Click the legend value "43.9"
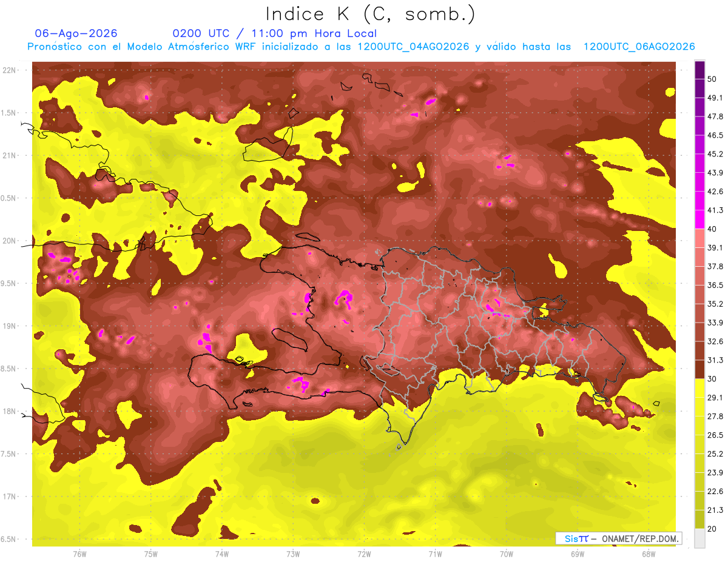Viewport: 728px width, 562px height. pyautogui.click(x=715, y=173)
